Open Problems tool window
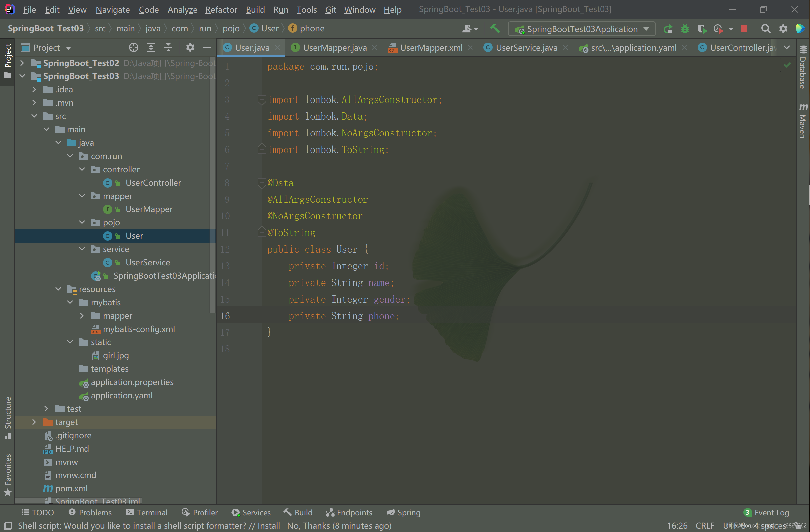The height and width of the screenshot is (532, 810). point(90,513)
